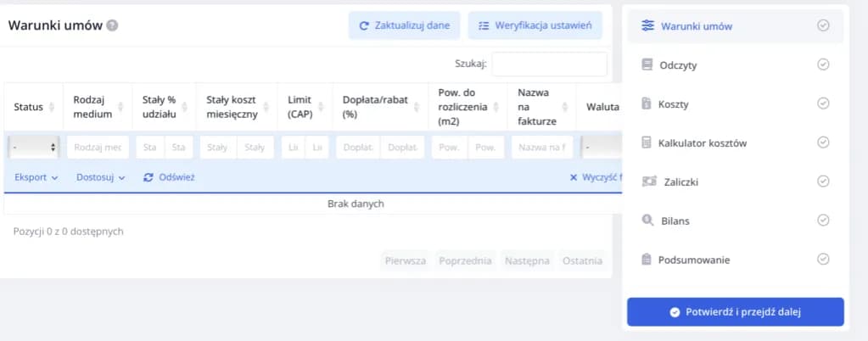Click the check circle next to Warunki umów
This screenshot has height=341, width=868.
point(823,25)
